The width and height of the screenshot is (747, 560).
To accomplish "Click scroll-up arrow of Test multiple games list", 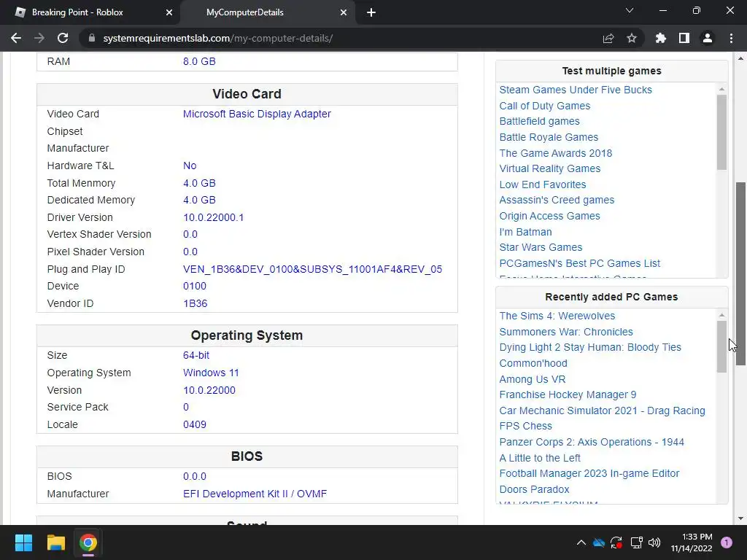I will pyautogui.click(x=721, y=88).
